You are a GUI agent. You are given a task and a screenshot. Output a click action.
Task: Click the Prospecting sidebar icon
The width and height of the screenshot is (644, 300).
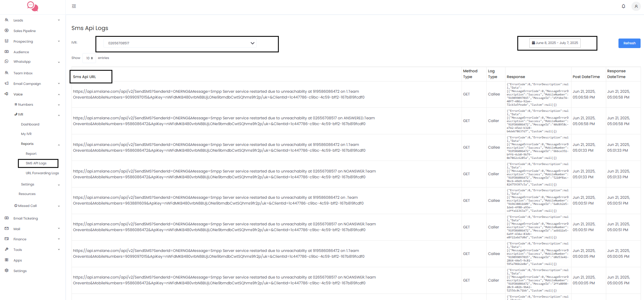pos(6,41)
